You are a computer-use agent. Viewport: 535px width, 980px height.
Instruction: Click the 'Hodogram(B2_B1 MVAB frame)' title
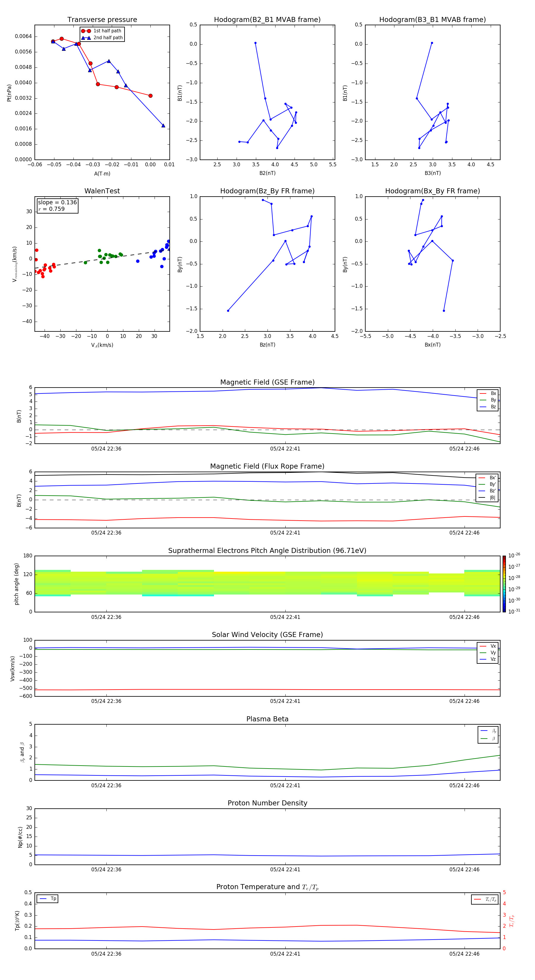pyautogui.click(x=267, y=20)
